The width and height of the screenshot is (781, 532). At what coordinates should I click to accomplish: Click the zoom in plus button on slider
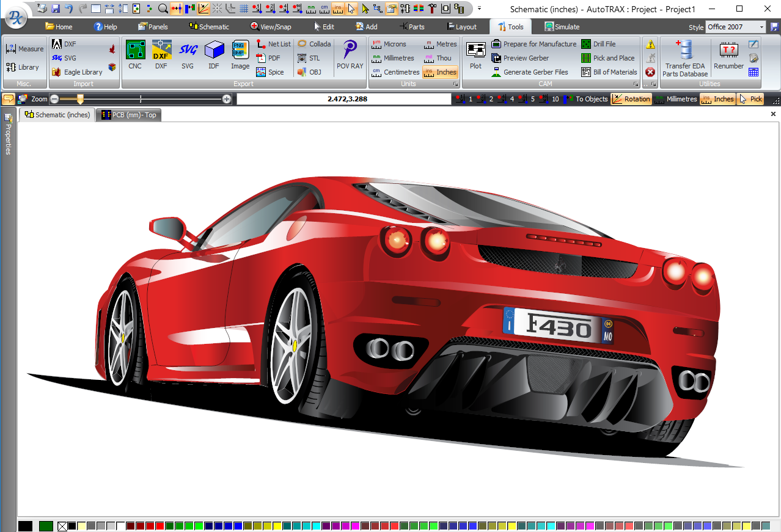pos(227,99)
